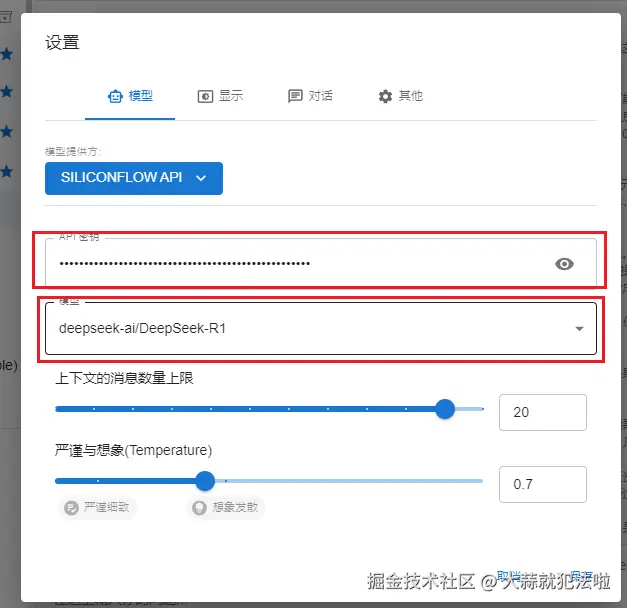Open the 对话 tab

click(x=310, y=96)
